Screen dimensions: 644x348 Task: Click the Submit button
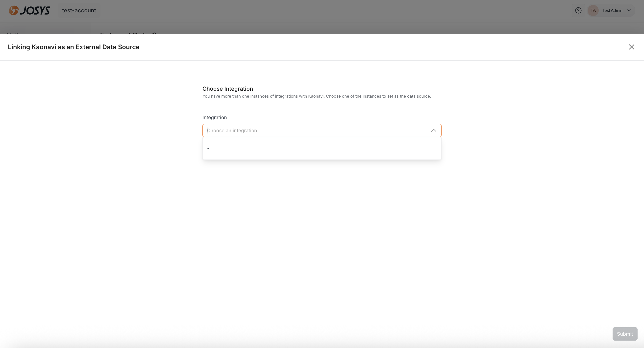(625, 334)
